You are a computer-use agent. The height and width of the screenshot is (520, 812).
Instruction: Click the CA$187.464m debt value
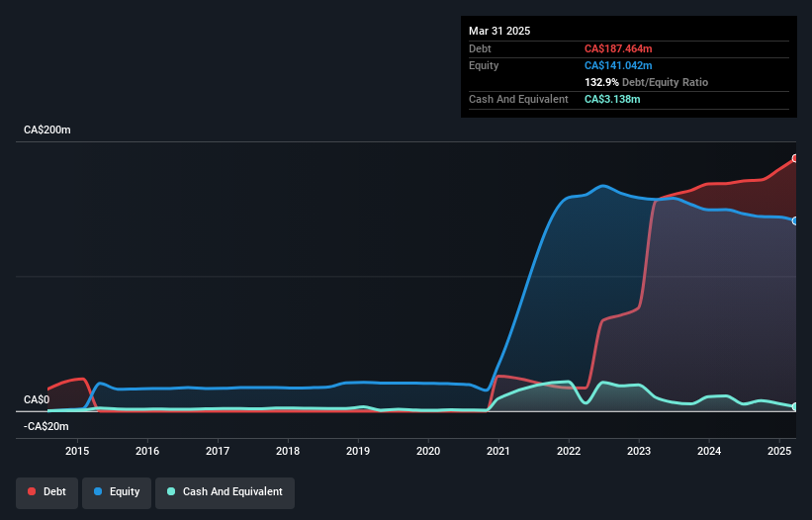pyautogui.click(x=618, y=48)
